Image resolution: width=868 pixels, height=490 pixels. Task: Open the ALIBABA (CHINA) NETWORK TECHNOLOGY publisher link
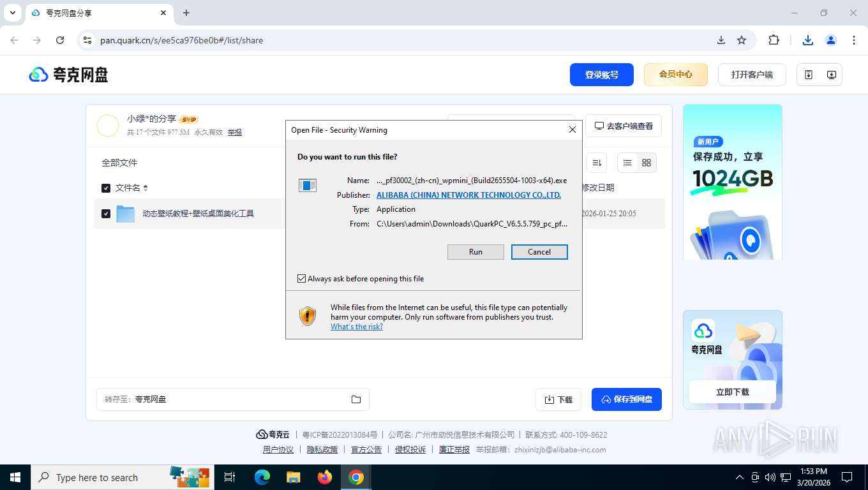[x=468, y=195]
